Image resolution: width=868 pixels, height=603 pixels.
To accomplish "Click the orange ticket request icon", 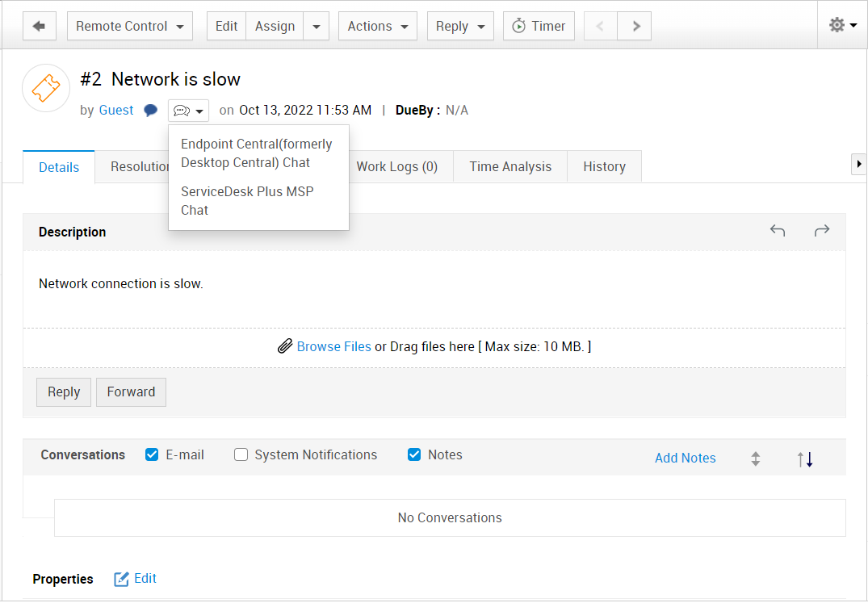I will pyautogui.click(x=46, y=88).
